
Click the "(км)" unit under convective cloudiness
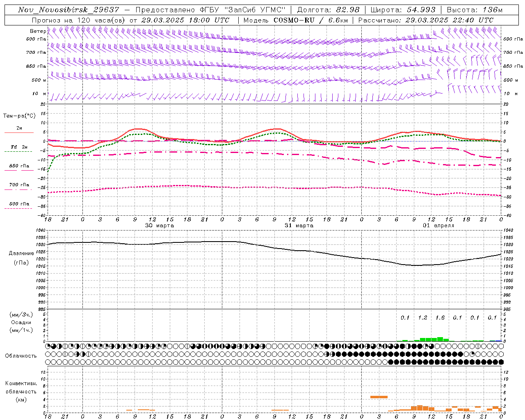coord(21,399)
